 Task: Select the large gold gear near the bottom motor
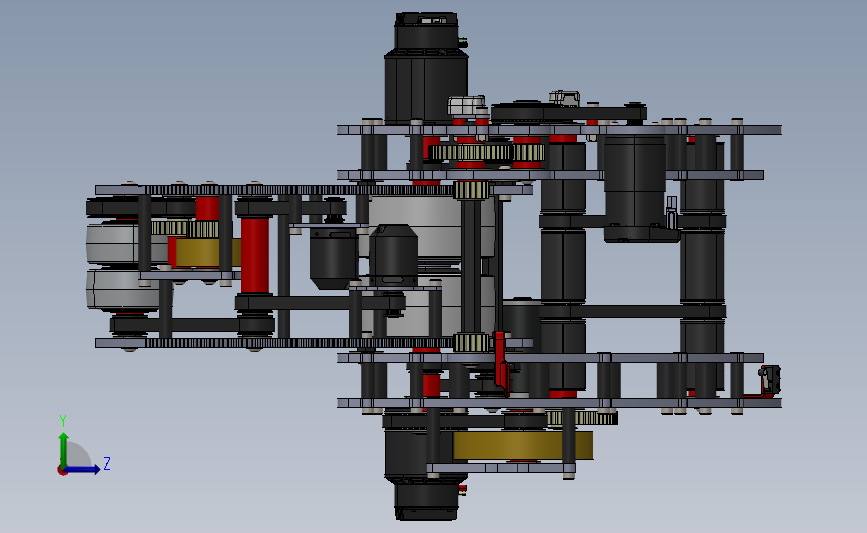[523, 446]
